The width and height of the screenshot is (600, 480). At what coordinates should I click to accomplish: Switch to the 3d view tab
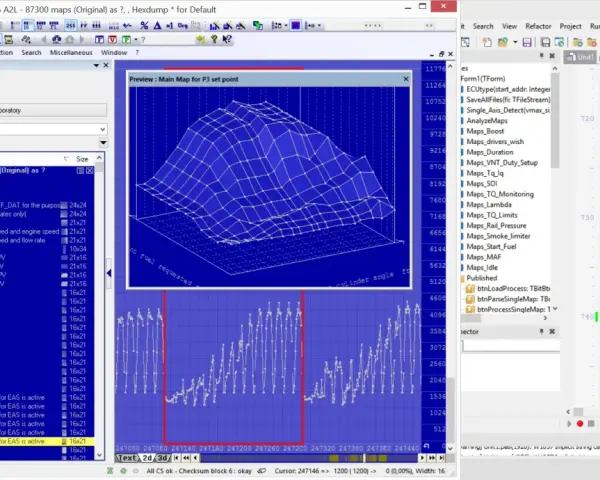coord(163,458)
